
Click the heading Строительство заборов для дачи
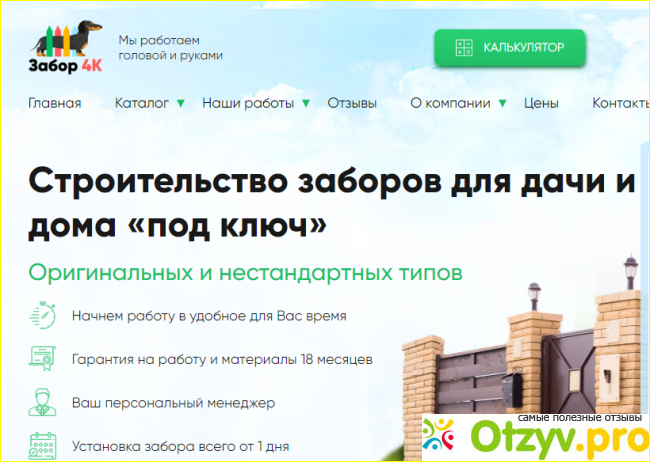pyautogui.click(x=330, y=184)
